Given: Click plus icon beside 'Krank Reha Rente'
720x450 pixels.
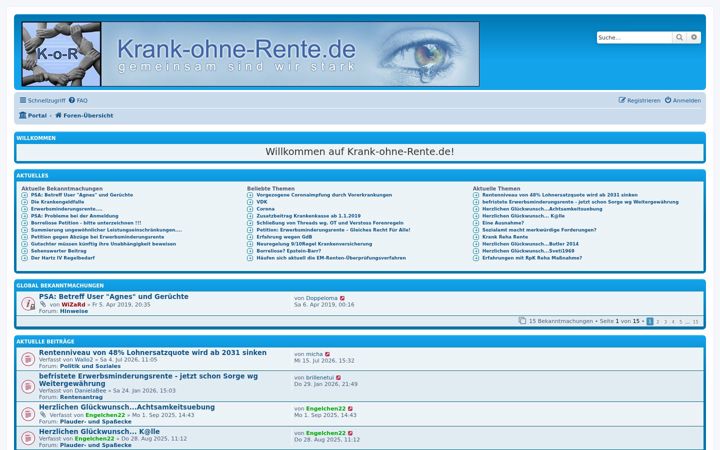Looking at the screenshot, I should [x=476, y=237].
